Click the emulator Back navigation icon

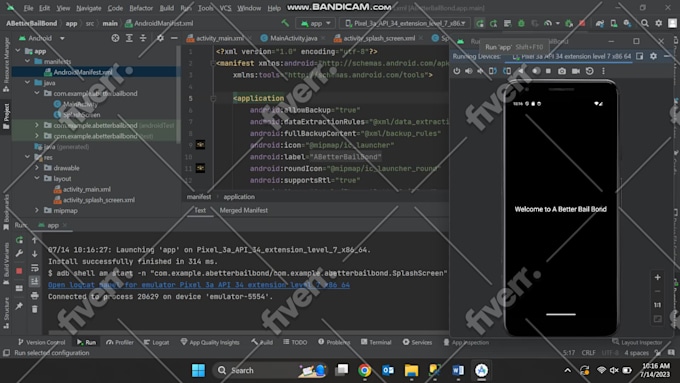coord(521,71)
